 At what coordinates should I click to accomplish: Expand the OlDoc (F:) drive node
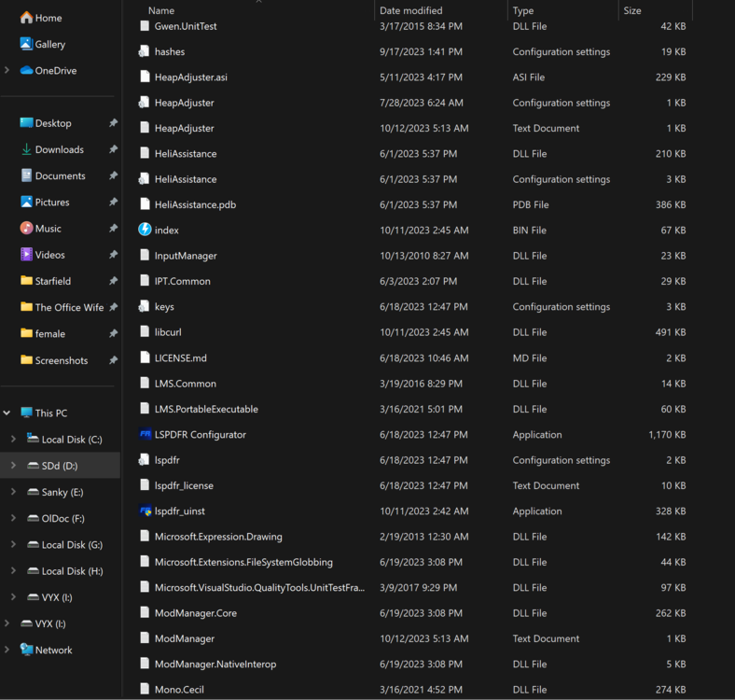click(14, 518)
